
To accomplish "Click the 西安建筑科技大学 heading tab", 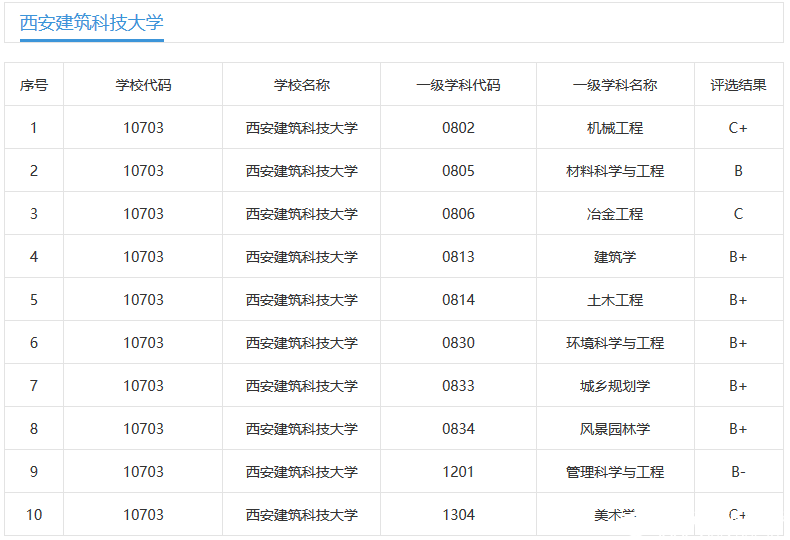I will [x=92, y=23].
